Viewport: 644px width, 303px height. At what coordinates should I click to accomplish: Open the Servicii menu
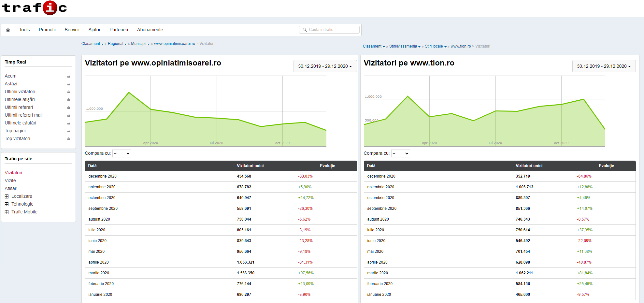[72, 30]
